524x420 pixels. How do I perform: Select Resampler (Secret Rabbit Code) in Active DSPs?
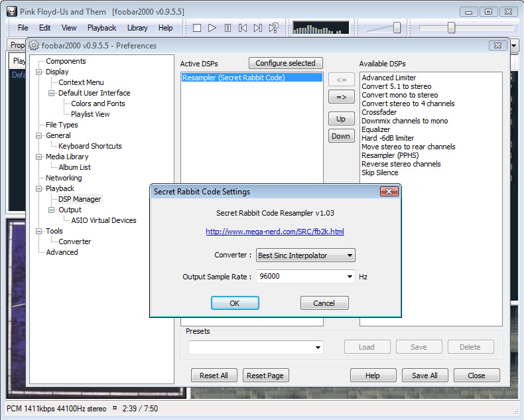251,78
